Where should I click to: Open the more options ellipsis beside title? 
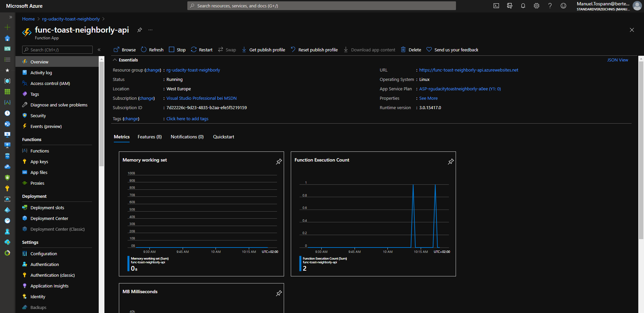click(x=150, y=30)
